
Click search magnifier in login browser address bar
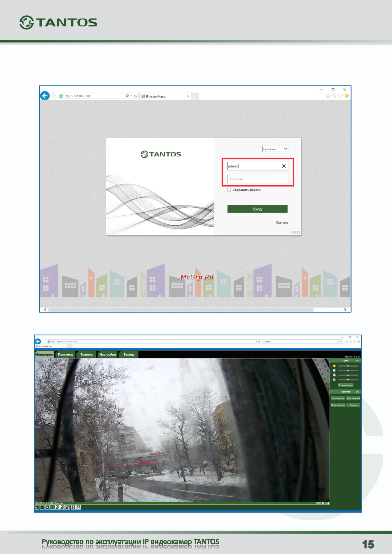click(x=127, y=96)
